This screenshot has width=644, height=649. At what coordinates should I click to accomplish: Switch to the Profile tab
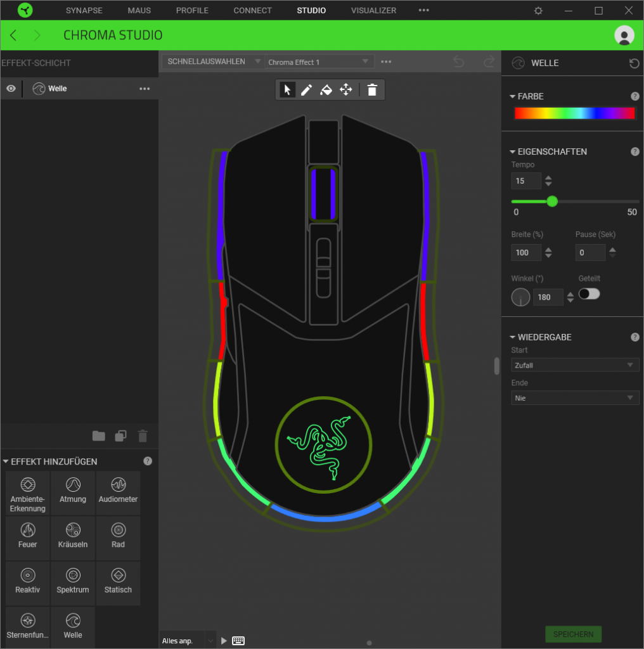point(192,10)
